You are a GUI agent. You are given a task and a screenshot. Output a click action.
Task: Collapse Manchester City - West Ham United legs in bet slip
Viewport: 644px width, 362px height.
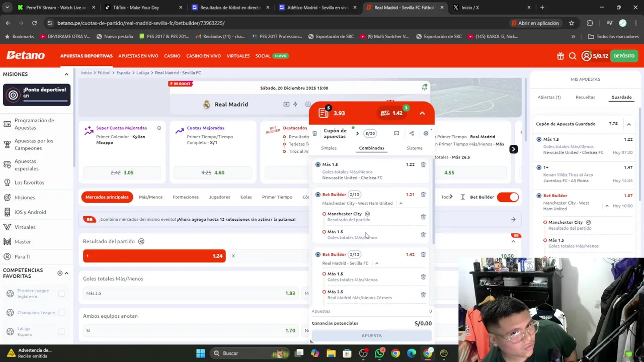[x=401, y=204]
